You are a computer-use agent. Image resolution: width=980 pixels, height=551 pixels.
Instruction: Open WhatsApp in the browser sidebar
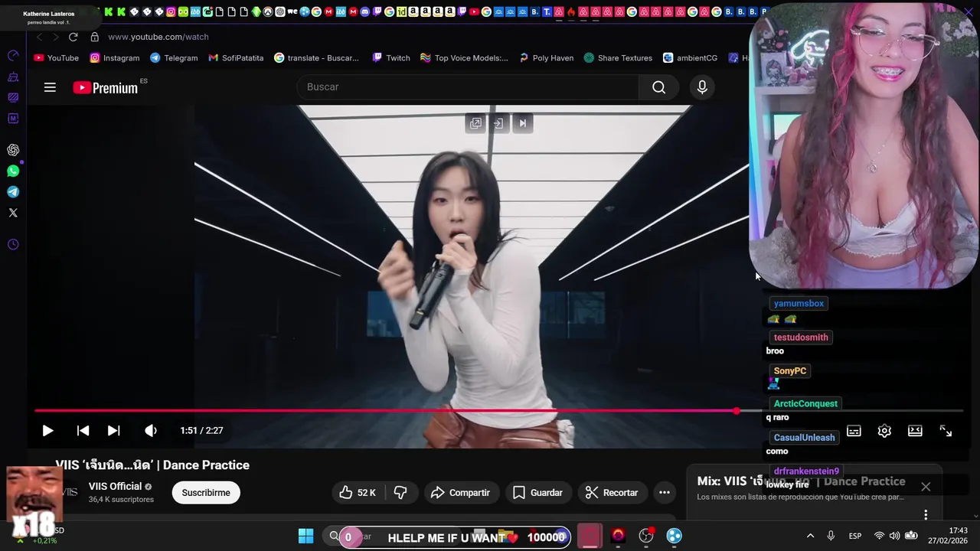[x=13, y=171]
